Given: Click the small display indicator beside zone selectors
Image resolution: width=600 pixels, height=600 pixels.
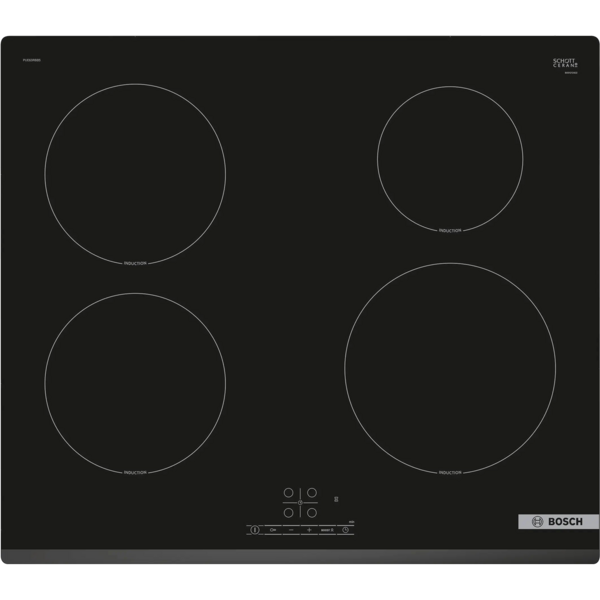Looking at the screenshot, I should click(x=338, y=499).
